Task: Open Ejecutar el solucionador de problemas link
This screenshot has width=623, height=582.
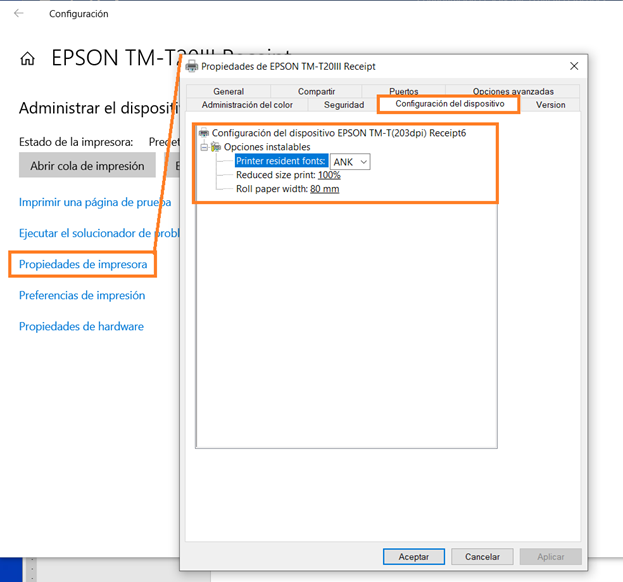Action: click(99, 233)
